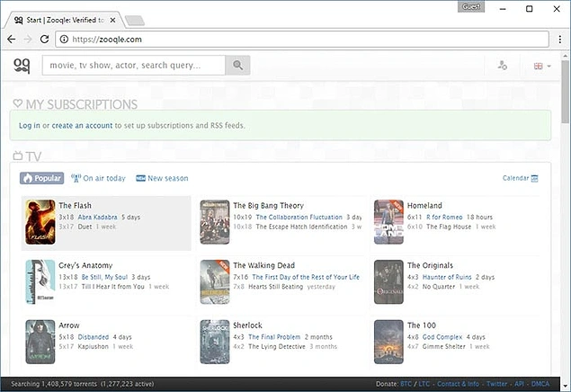Open Contact & Info footer link
Viewport: 571px width, 392px height.
(458, 384)
